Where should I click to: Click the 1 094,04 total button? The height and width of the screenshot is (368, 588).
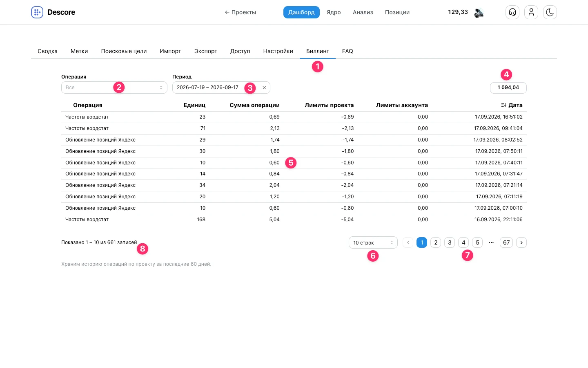[x=508, y=88]
